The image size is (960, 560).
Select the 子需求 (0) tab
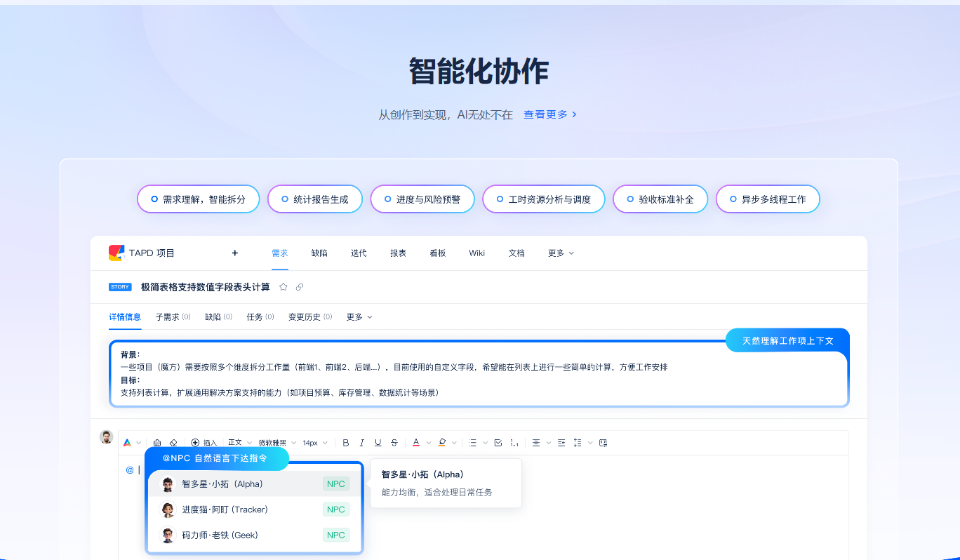tap(173, 317)
